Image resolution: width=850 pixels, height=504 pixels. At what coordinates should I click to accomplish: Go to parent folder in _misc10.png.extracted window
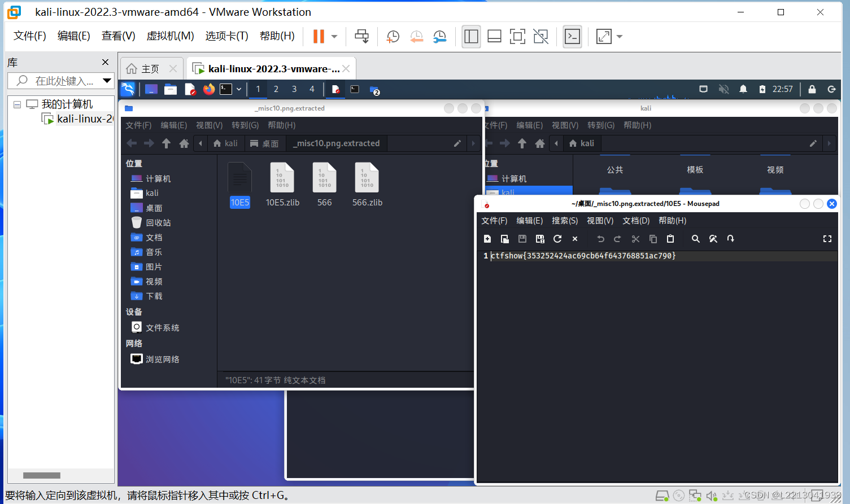tap(166, 143)
